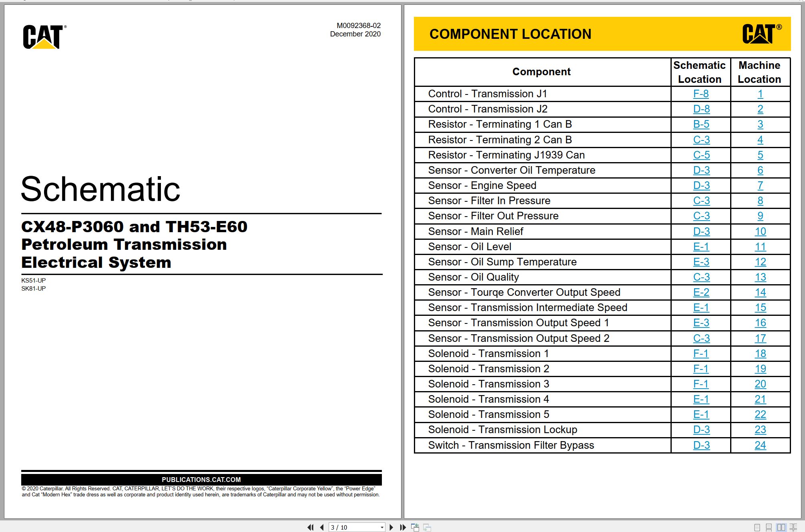The width and height of the screenshot is (805, 532).
Task: Go to the next page
Action: 391,527
